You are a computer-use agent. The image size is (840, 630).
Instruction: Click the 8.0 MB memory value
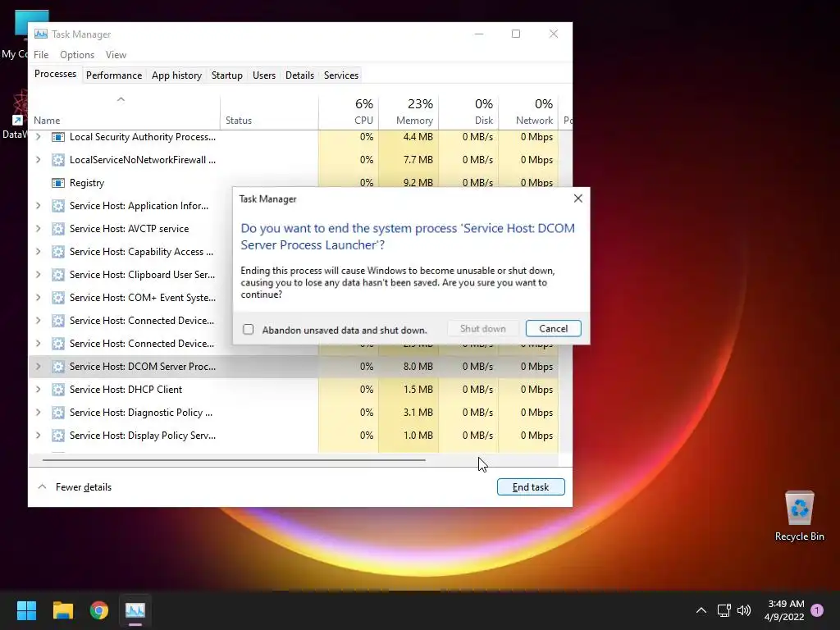[418, 367]
